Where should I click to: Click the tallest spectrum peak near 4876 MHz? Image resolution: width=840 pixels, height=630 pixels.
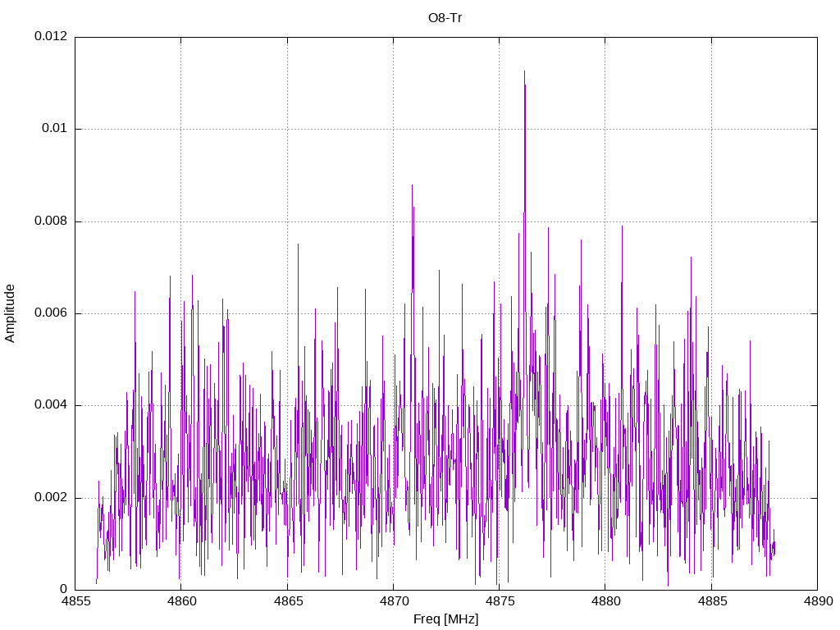[524, 72]
